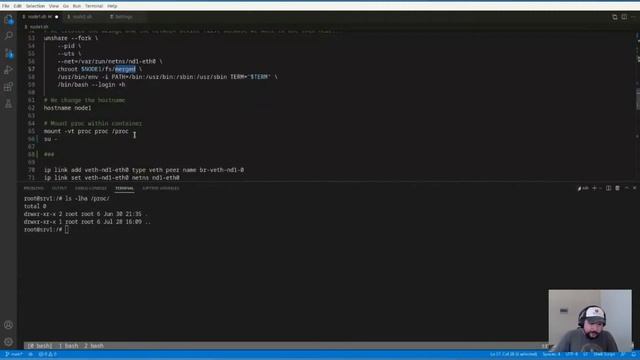The height and width of the screenshot is (360, 640).
Task: Open the Manage gear in activity bar
Action: 8,342
